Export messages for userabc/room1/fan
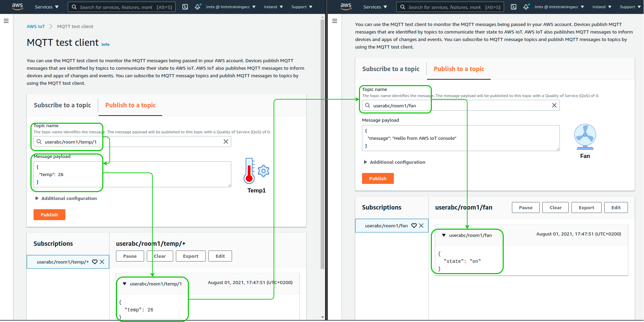This screenshot has height=322, width=644. coord(587,207)
